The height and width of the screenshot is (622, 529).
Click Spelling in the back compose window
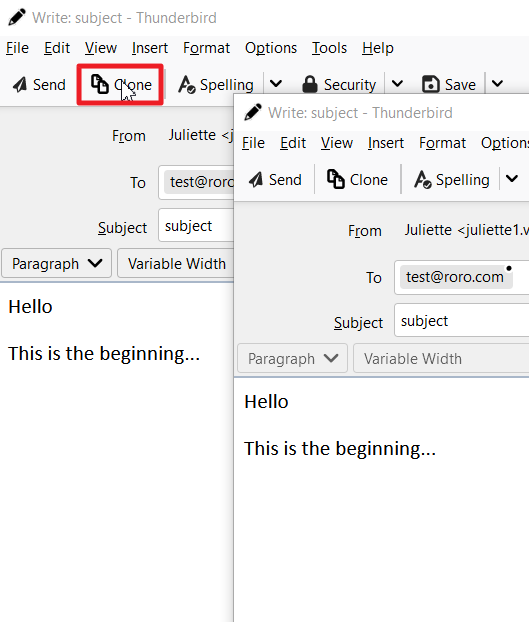point(216,84)
